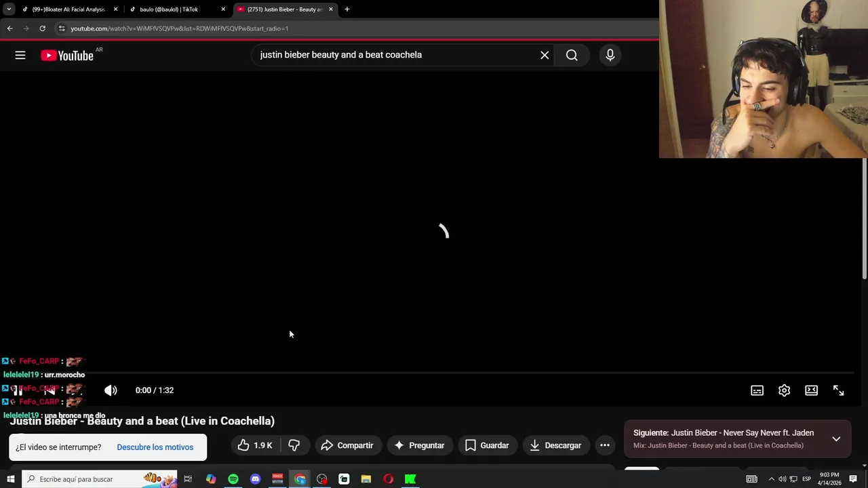Open the browser tab list dropdown

(9, 9)
